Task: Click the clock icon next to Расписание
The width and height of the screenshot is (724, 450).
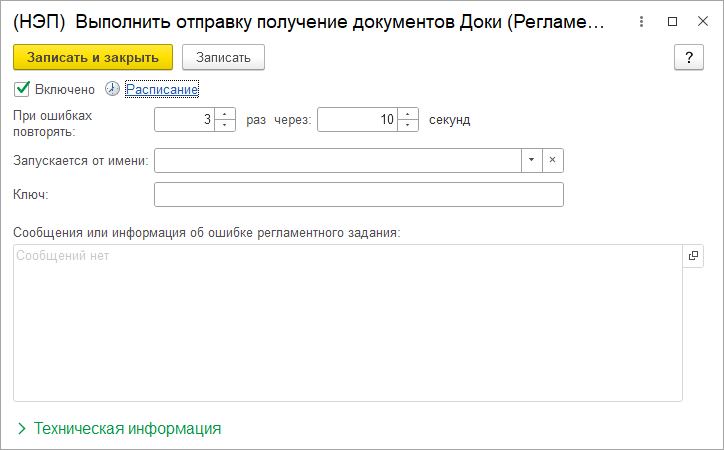Action: (112, 89)
